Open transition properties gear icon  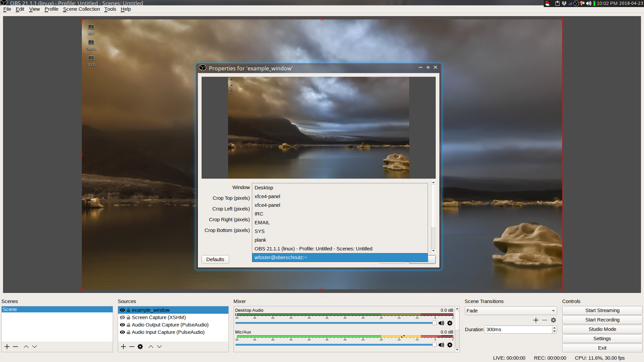[553, 320]
